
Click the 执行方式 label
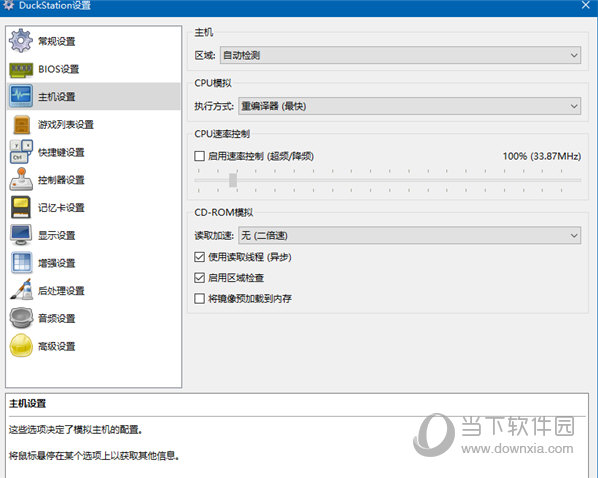214,106
